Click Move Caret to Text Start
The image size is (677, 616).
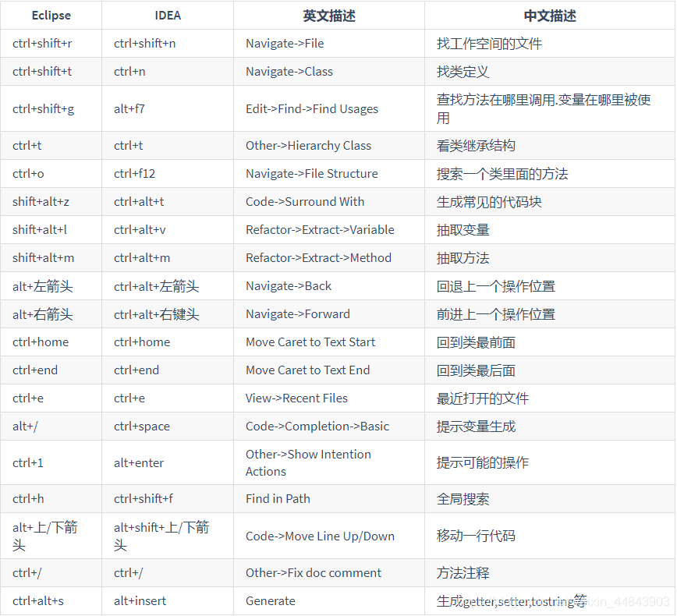point(310,342)
